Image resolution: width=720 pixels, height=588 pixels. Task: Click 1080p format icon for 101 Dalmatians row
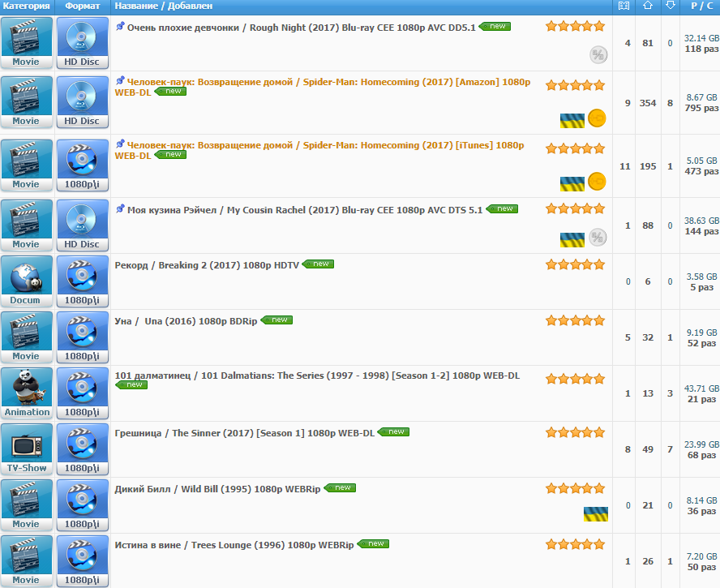point(82,393)
